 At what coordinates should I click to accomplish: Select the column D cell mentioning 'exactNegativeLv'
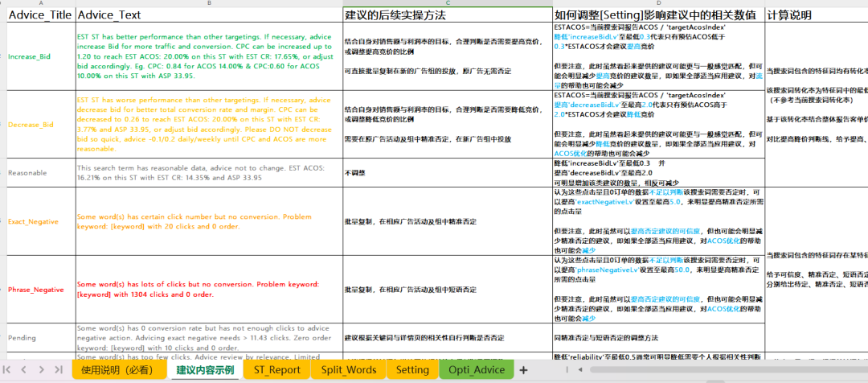pyautogui.click(x=658, y=221)
